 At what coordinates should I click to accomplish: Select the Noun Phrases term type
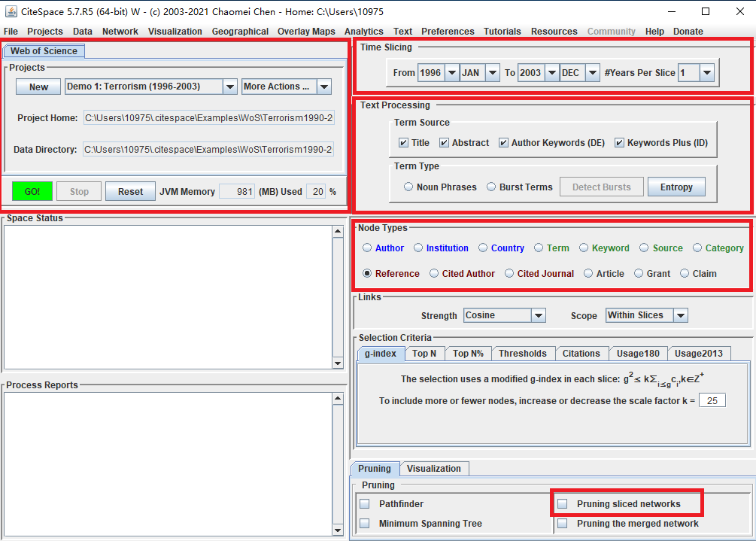408,187
